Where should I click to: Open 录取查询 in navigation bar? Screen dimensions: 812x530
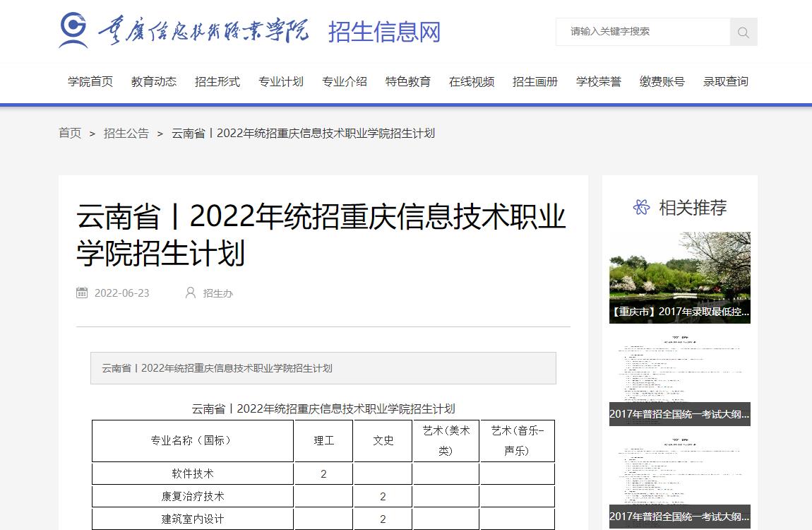726,82
